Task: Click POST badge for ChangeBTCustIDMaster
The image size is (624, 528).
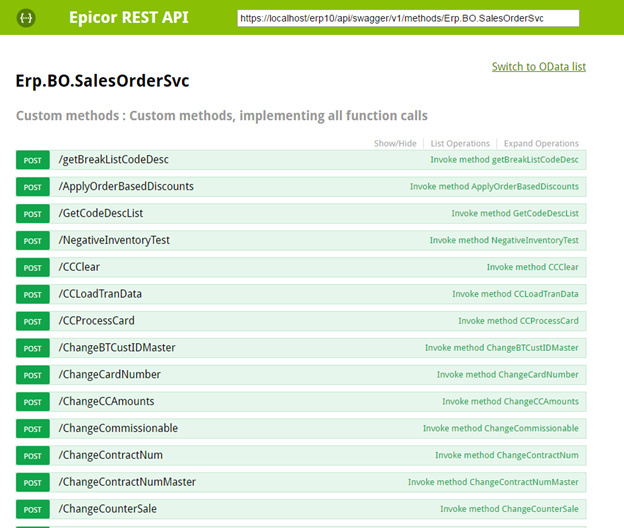Action: click(x=33, y=348)
